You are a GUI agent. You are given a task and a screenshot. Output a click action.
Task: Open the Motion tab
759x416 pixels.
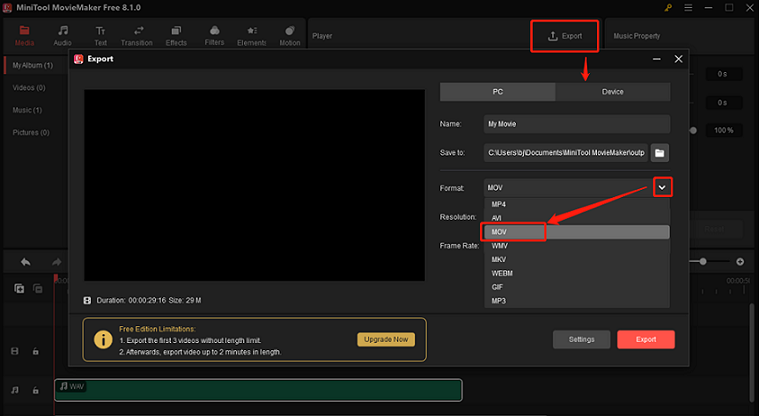click(289, 36)
